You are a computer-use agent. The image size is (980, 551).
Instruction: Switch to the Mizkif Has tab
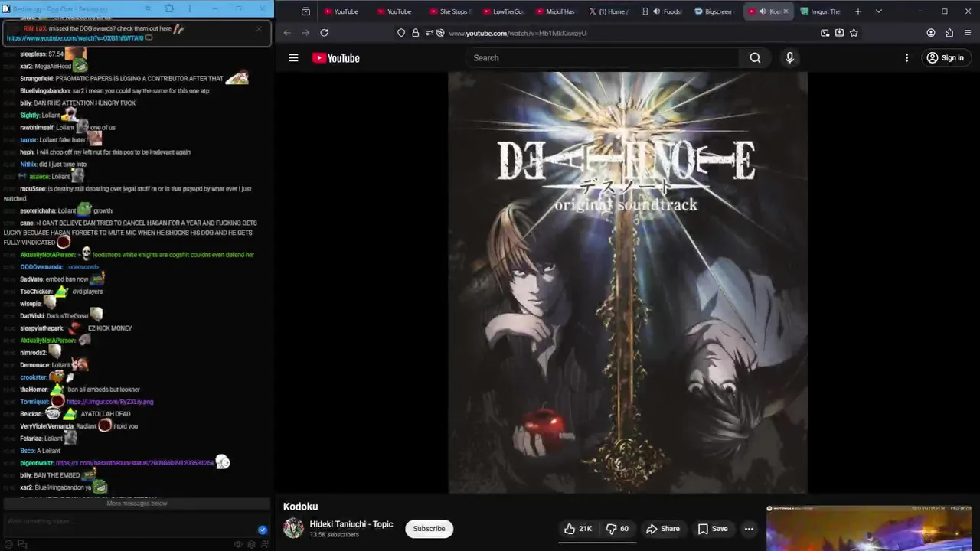tap(556, 11)
